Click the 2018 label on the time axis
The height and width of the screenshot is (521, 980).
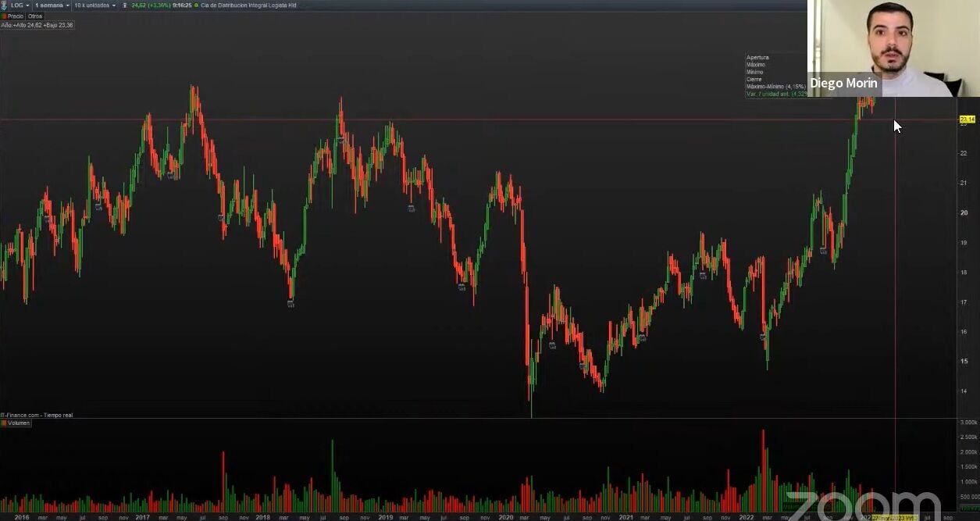pos(264,517)
